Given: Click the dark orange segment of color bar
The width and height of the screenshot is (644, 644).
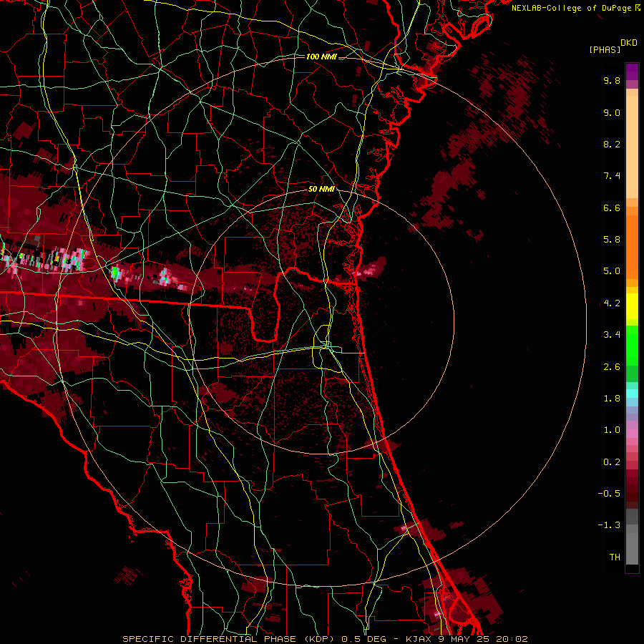Looking at the screenshot, I should (x=632, y=246).
